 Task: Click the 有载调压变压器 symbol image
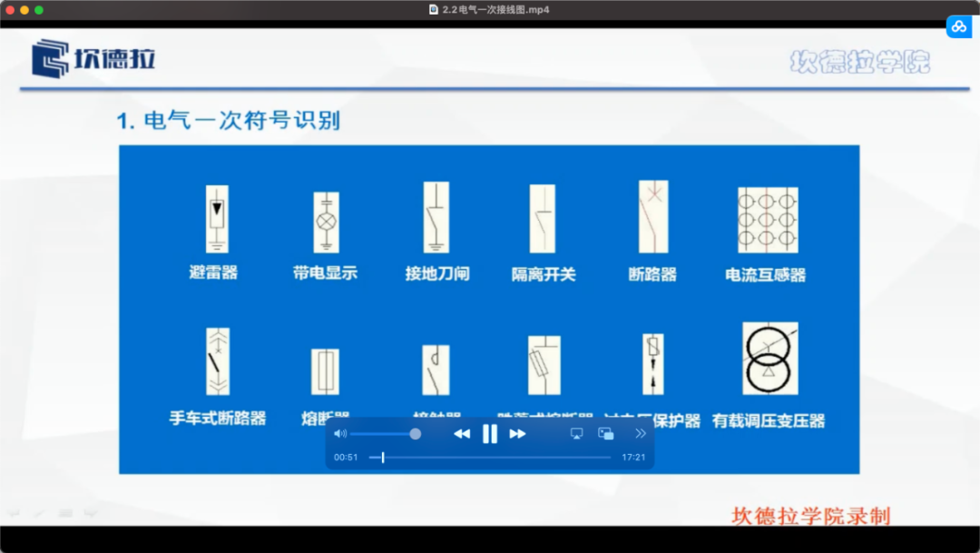click(x=770, y=359)
